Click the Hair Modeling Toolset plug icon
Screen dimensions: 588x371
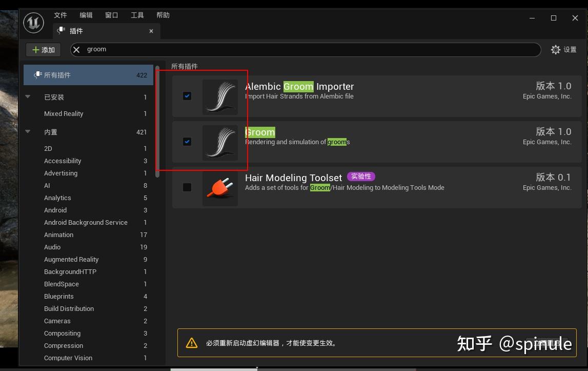pos(220,188)
